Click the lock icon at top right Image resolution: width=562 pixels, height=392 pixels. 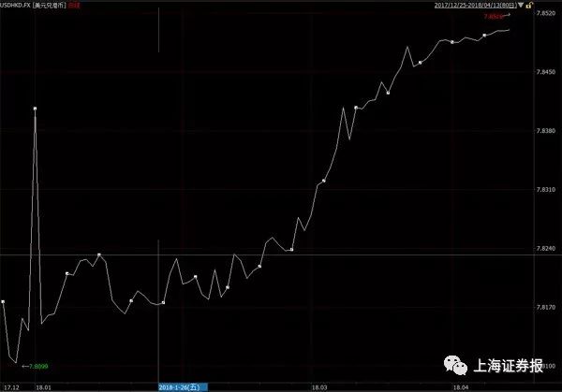(x=531, y=5)
